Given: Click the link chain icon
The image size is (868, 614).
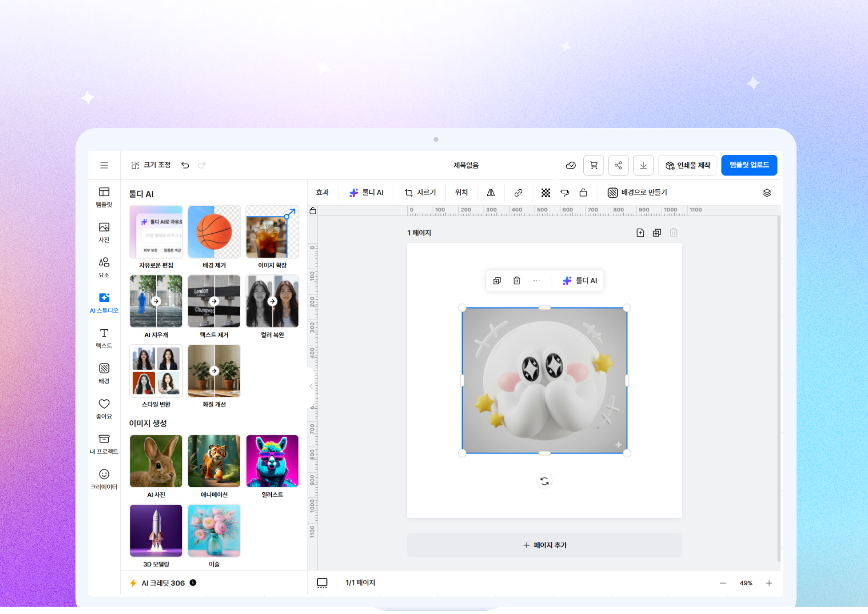Looking at the screenshot, I should (518, 193).
